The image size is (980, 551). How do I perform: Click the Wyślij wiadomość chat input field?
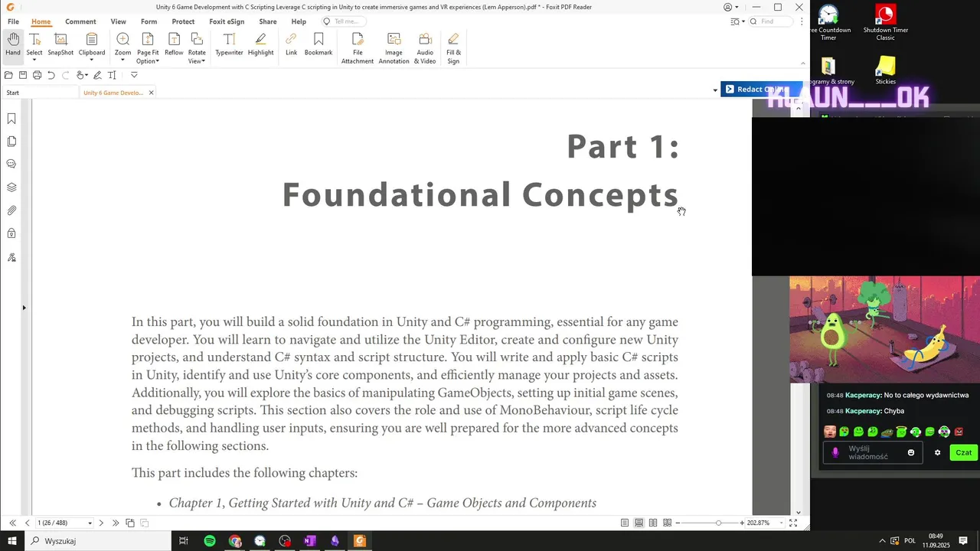point(872,453)
